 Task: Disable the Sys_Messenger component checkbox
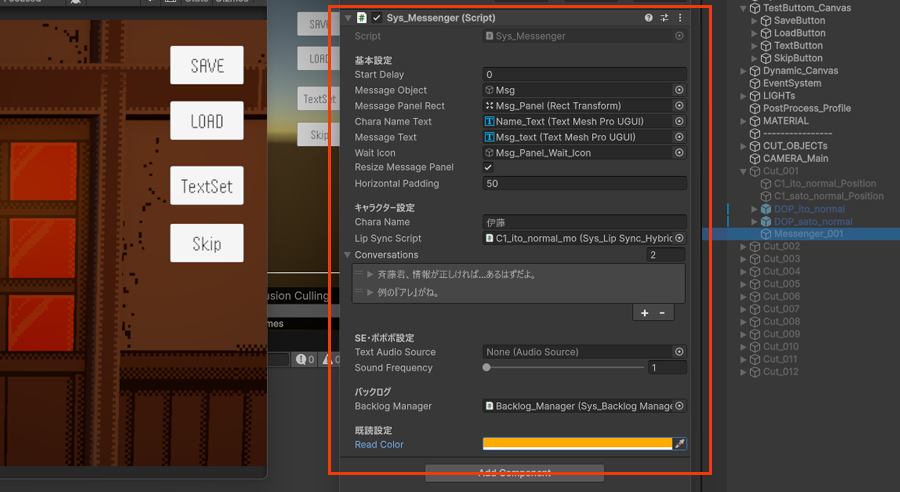pyautogui.click(x=376, y=18)
